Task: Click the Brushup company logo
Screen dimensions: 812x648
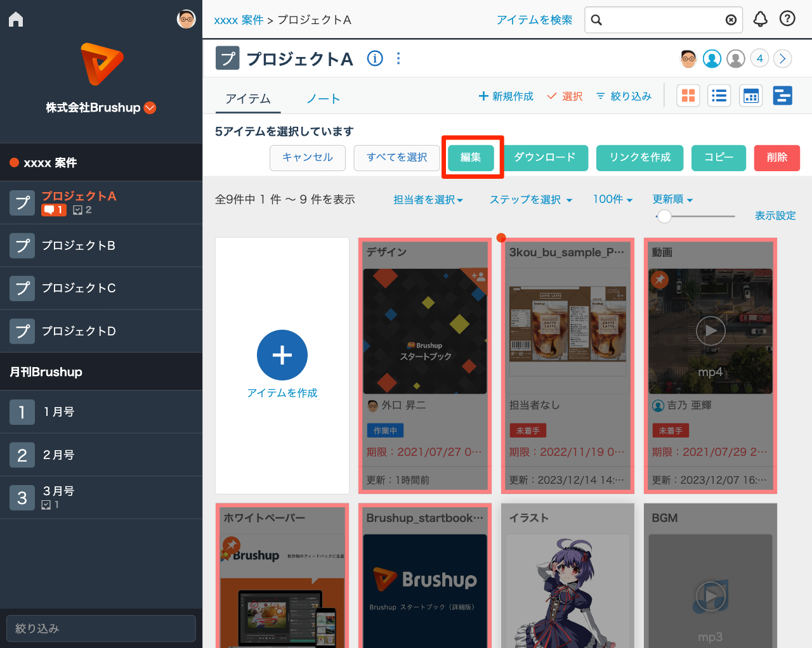Action: (x=101, y=64)
